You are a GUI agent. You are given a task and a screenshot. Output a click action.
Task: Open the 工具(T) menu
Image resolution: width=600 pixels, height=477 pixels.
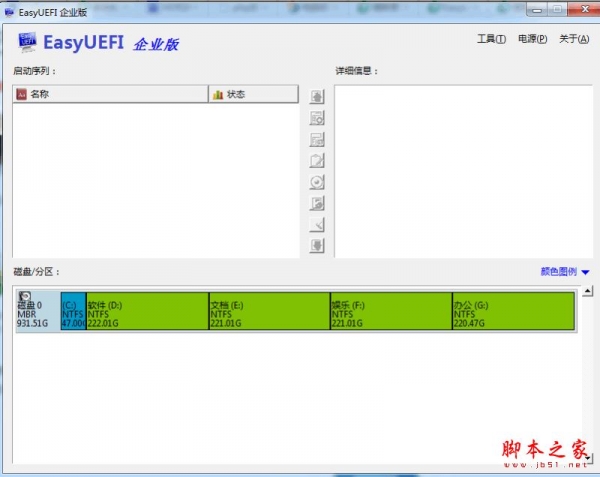coord(491,39)
